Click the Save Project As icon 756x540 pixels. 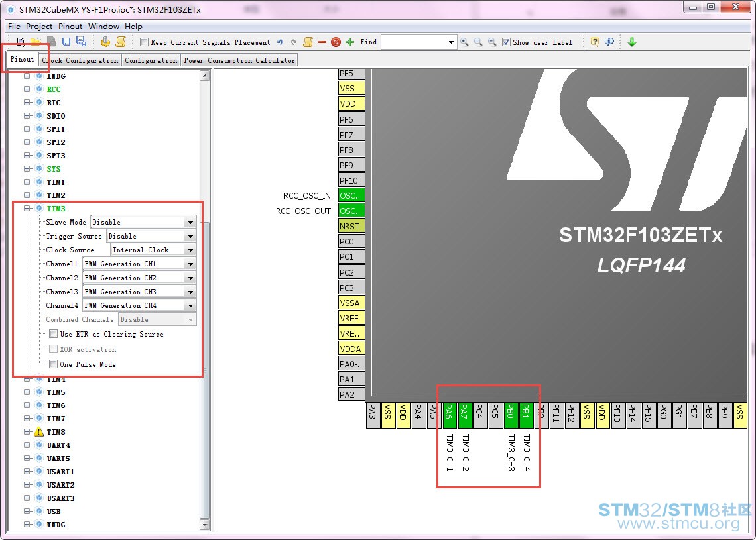[82, 42]
